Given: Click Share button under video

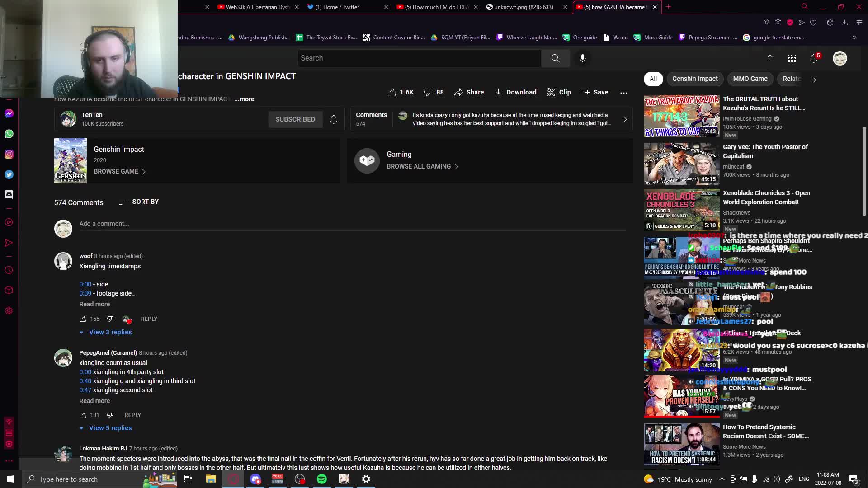Looking at the screenshot, I should [x=469, y=92].
